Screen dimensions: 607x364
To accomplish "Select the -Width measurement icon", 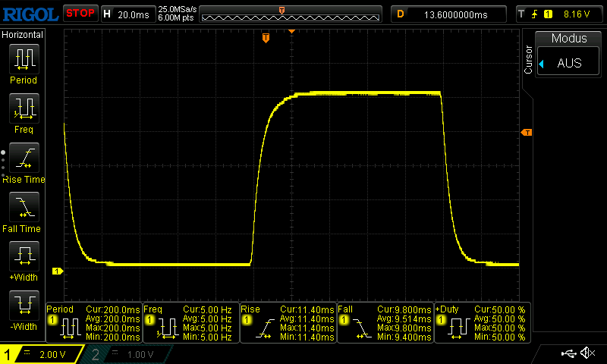I will tap(23, 306).
